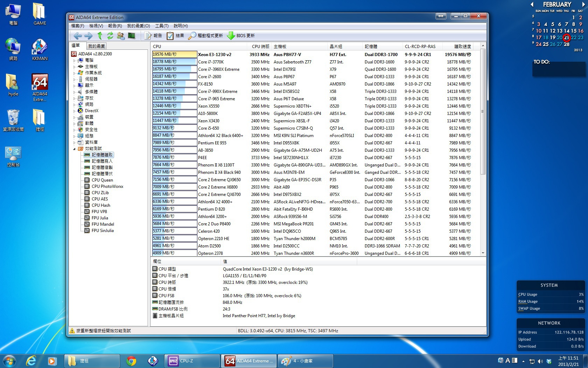Switch to the CPU-Z taskbar window
This screenshot has width=588, height=368.
[192, 361]
